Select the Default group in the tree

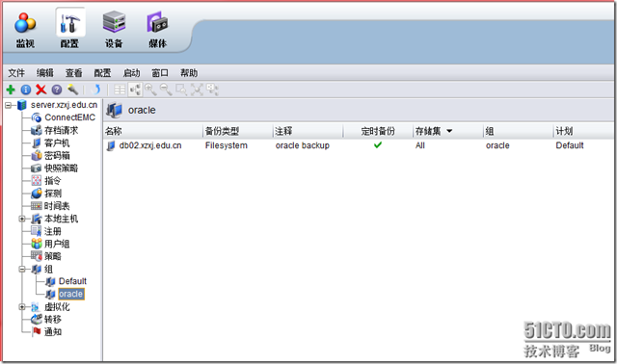[x=72, y=281]
